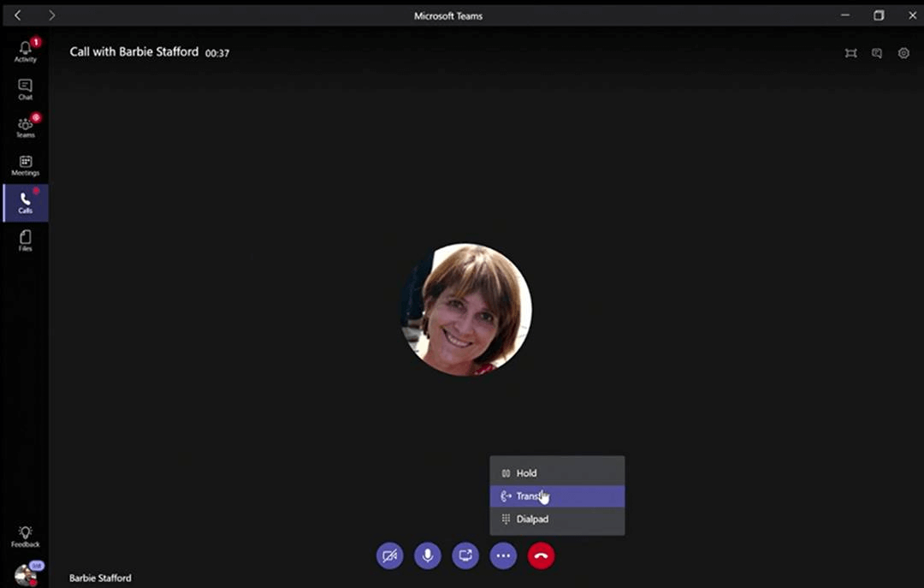Screen dimensions: 924x588
Task: Put the call on Hold
Action: tap(557, 473)
